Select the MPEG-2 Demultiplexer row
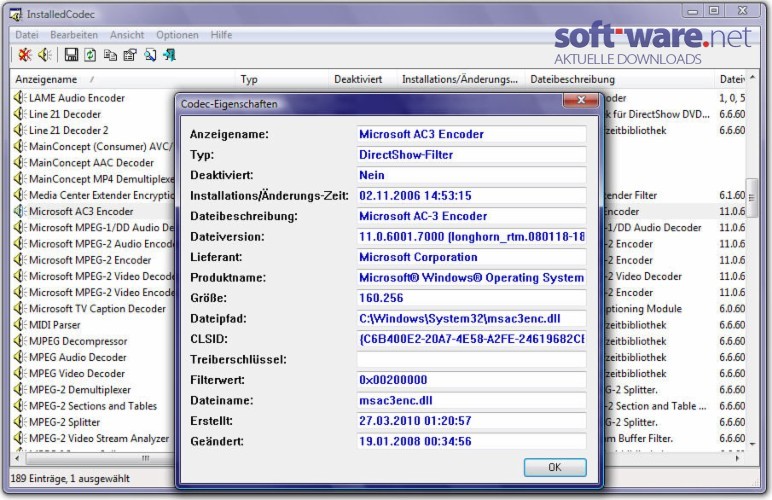 point(80,390)
